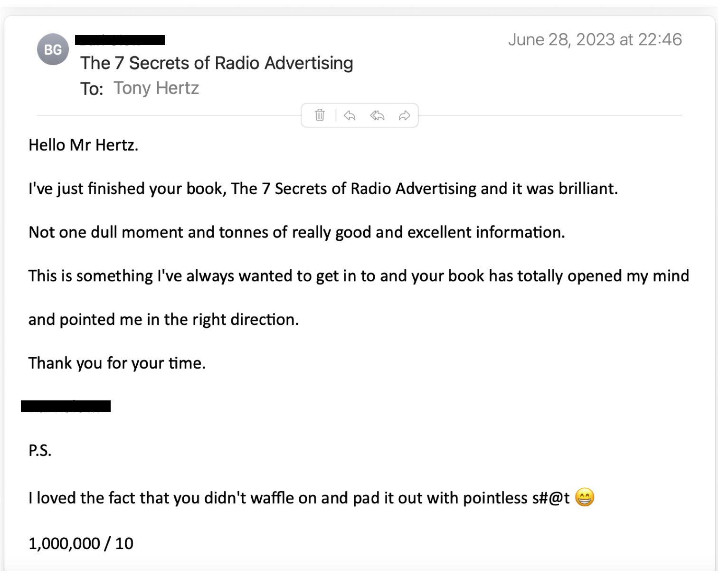Click the grinning emoji in the P.S. line

[584, 498]
